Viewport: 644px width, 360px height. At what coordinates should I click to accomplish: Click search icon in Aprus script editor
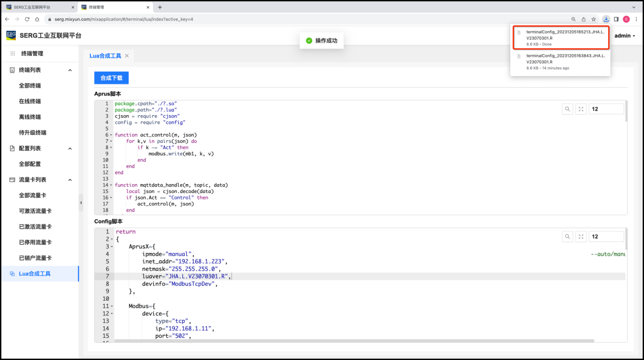567,109
